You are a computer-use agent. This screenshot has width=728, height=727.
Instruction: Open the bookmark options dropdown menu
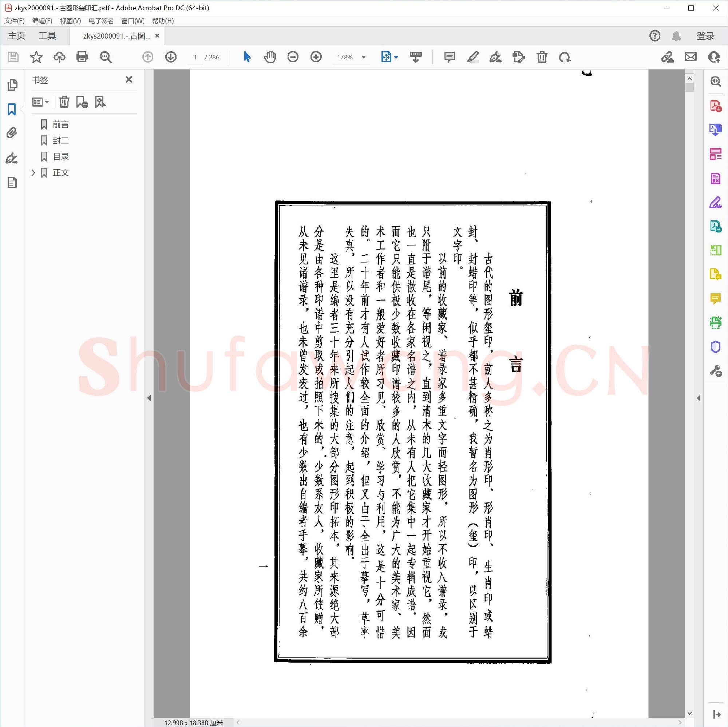tap(40, 102)
